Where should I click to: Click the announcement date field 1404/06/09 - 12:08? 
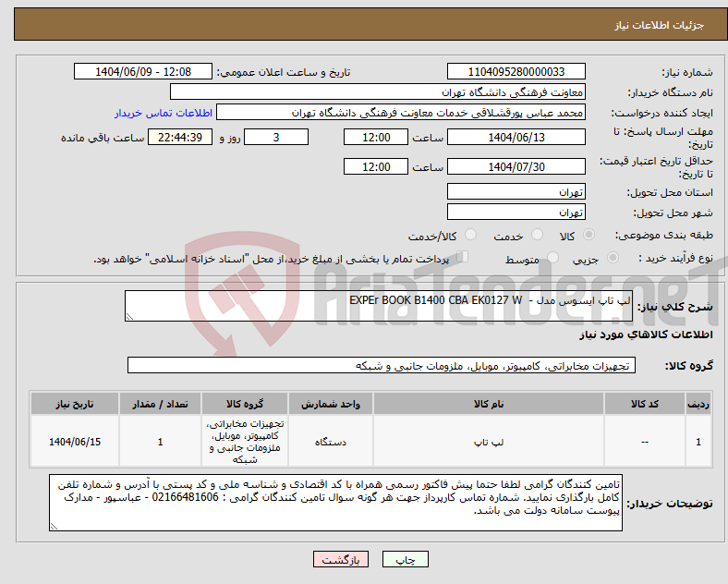coord(143,71)
